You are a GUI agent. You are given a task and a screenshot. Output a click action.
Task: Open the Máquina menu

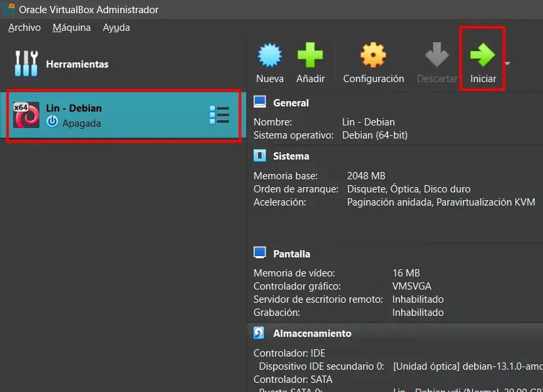pos(72,28)
